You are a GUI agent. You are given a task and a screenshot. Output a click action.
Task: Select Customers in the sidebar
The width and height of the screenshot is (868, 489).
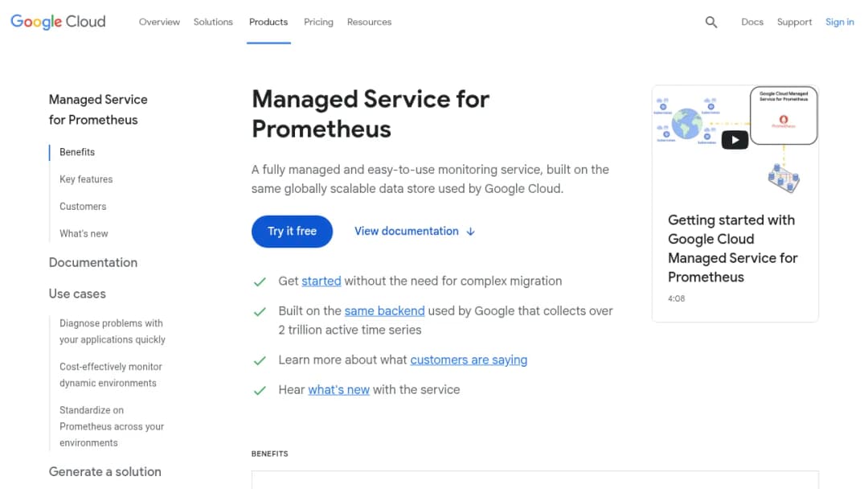pyautogui.click(x=83, y=207)
